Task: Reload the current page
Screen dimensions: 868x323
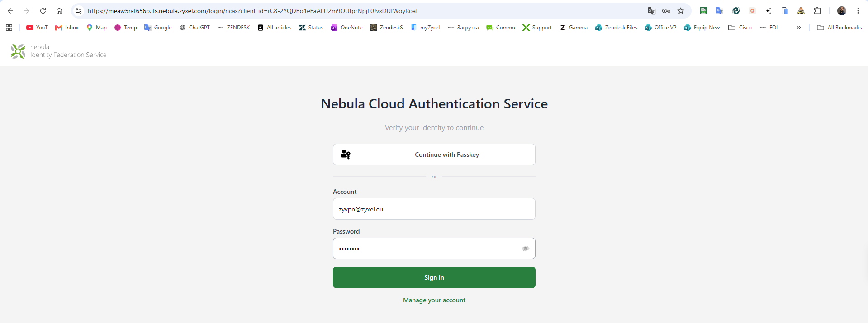Action: tap(43, 11)
